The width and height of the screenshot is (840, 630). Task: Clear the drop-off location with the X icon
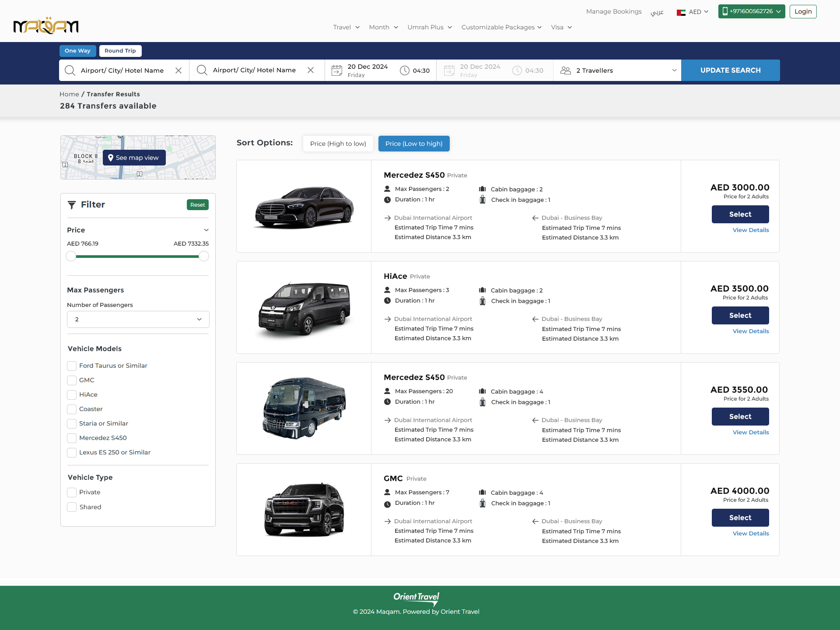[x=311, y=70]
